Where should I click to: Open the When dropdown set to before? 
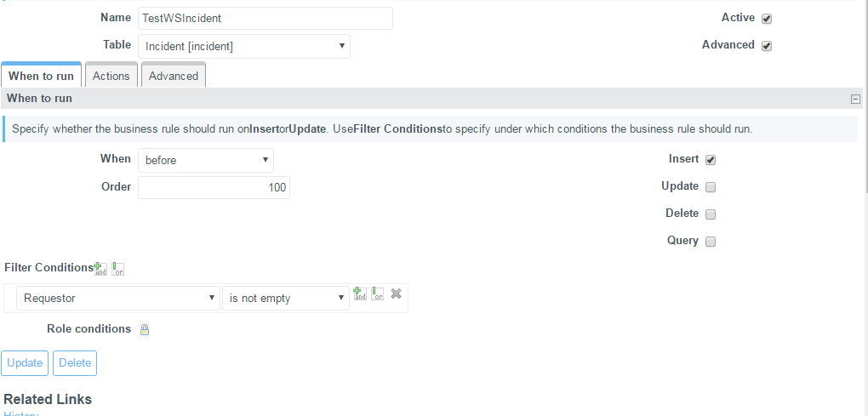206,161
